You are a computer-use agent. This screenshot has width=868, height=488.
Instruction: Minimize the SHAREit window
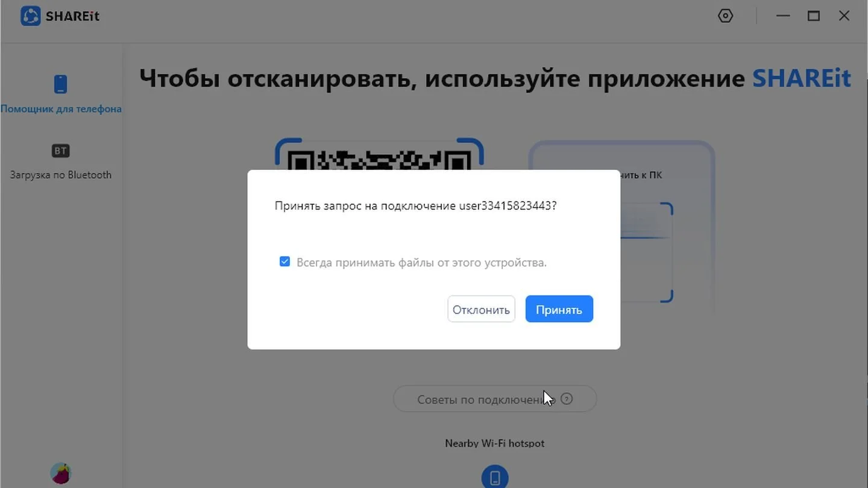(783, 16)
